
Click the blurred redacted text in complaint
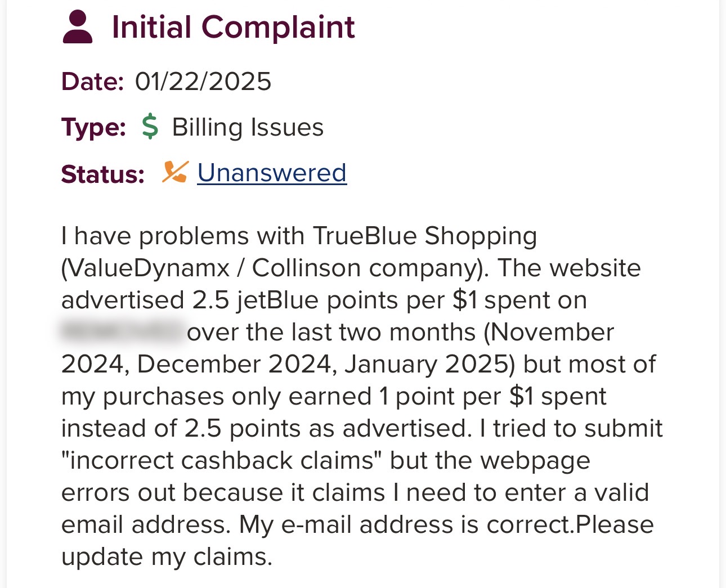click(x=122, y=332)
